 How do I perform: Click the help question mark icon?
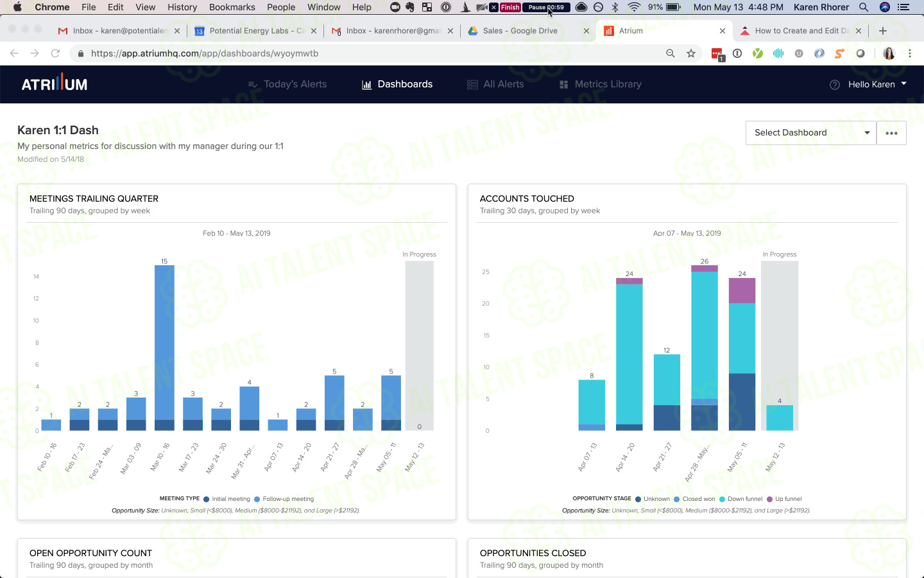[834, 85]
